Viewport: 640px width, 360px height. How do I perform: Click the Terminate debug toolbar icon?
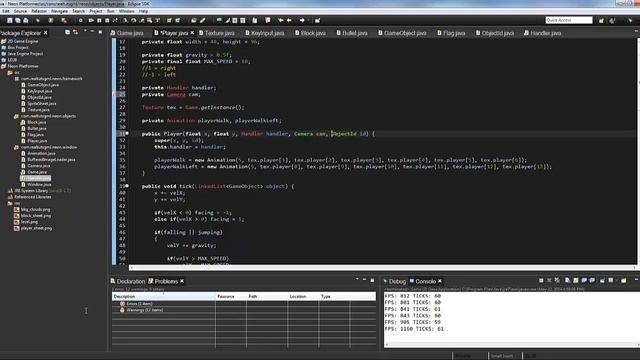coord(107,20)
